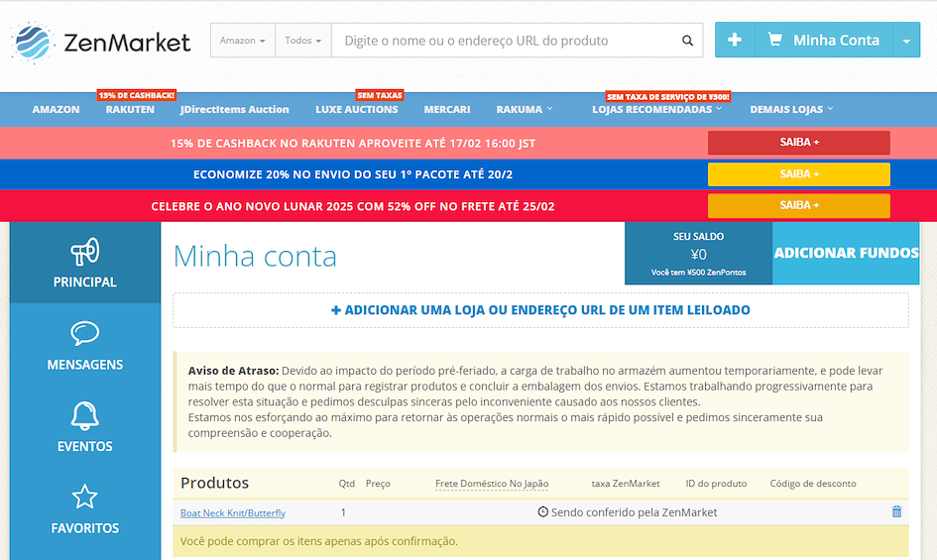Click the Seu Saldo balance box

click(x=699, y=254)
